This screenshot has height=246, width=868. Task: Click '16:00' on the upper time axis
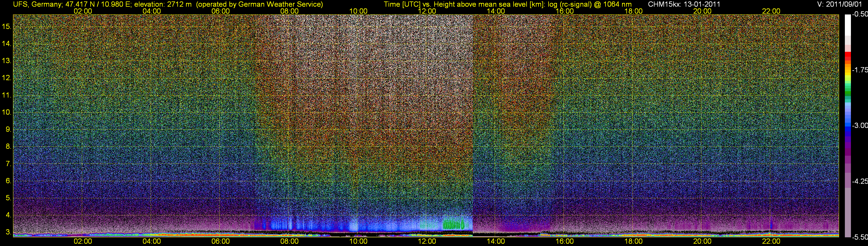pyautogui.click(x=565, y=11)
